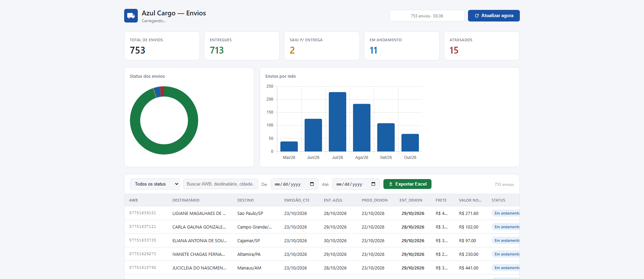Click the Até end date input
Image resolution: width=644 pixels, height=279 pixels.
pyautogui.click(x=356, y=184)
